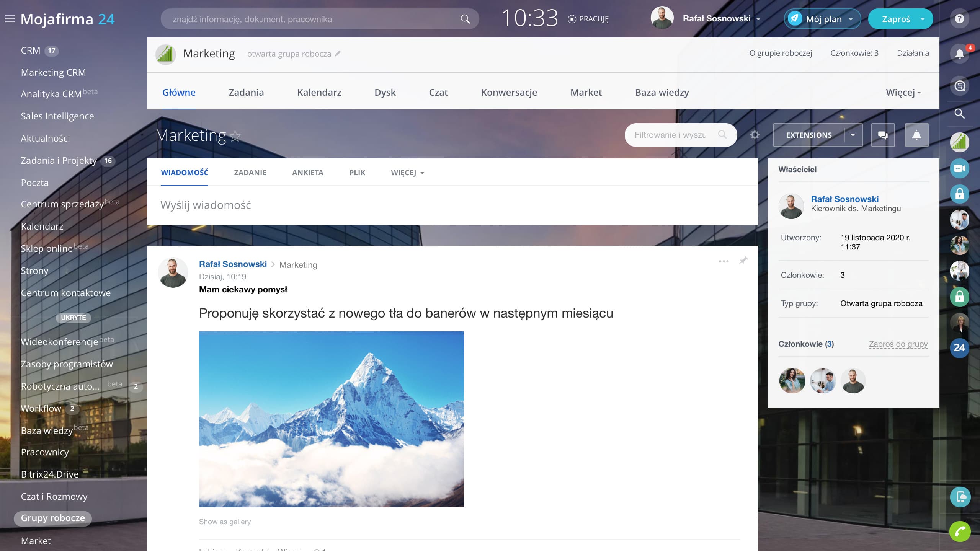Toggle group notifications bell button
Viewport: 980px width, 551px height.
click(916, 135)
